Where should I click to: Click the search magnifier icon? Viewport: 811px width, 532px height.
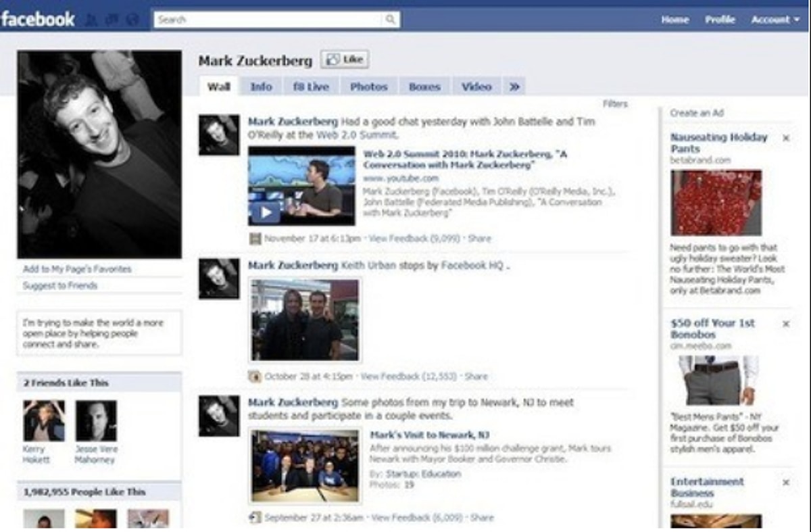pyautogui.click(x=391, y=20)
